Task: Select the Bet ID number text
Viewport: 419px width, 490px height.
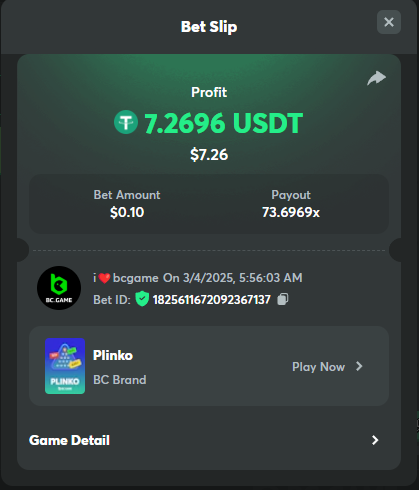Action: pos(212,300)
